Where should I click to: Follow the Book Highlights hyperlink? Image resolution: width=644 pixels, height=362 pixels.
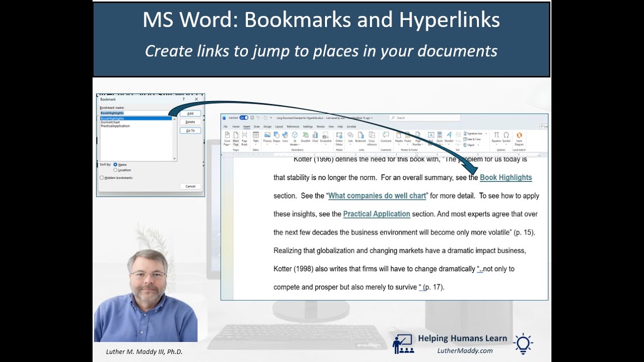[x=506, y=177]
